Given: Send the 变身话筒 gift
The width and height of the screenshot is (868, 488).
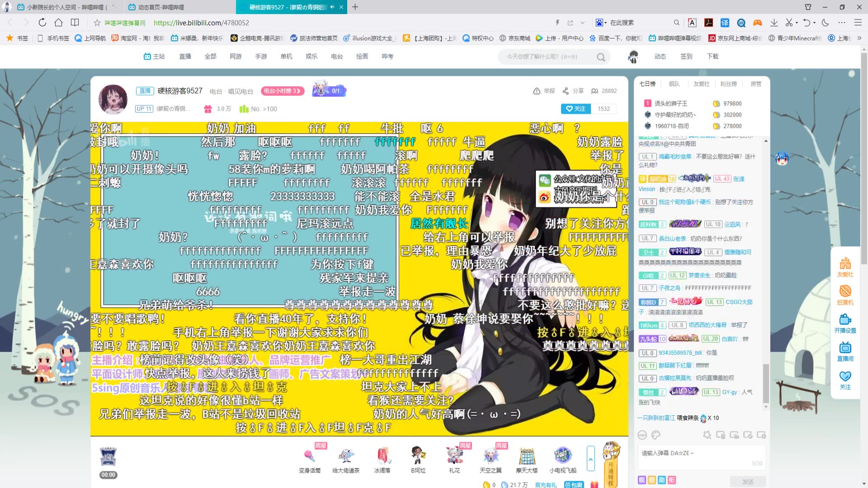Looking at the screenshot, I should [310, 459].
